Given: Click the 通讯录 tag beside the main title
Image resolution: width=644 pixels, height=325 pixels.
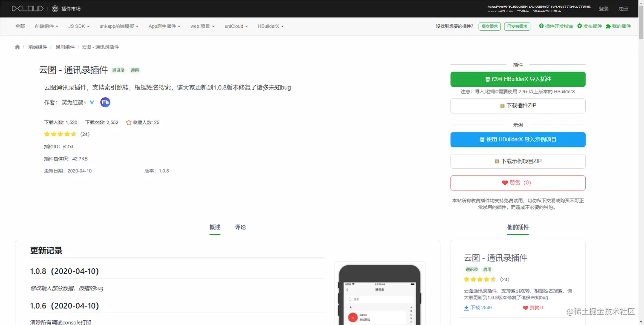Looking at the screenshot, I should 118,70.
